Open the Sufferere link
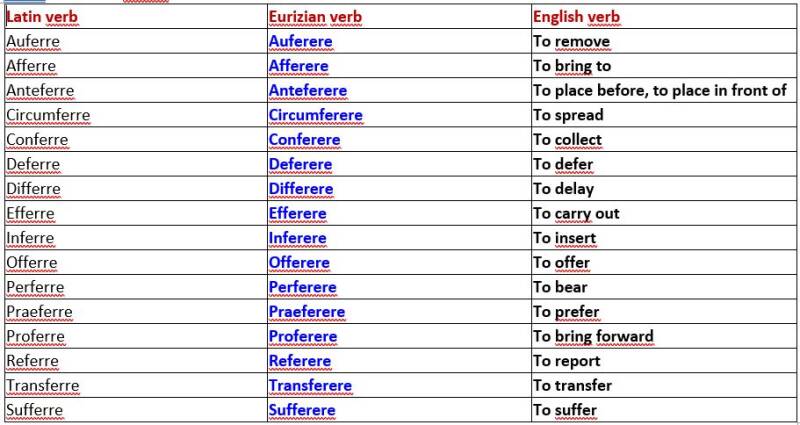The width and height of the screenshot is (800, 425). [302, 410]
